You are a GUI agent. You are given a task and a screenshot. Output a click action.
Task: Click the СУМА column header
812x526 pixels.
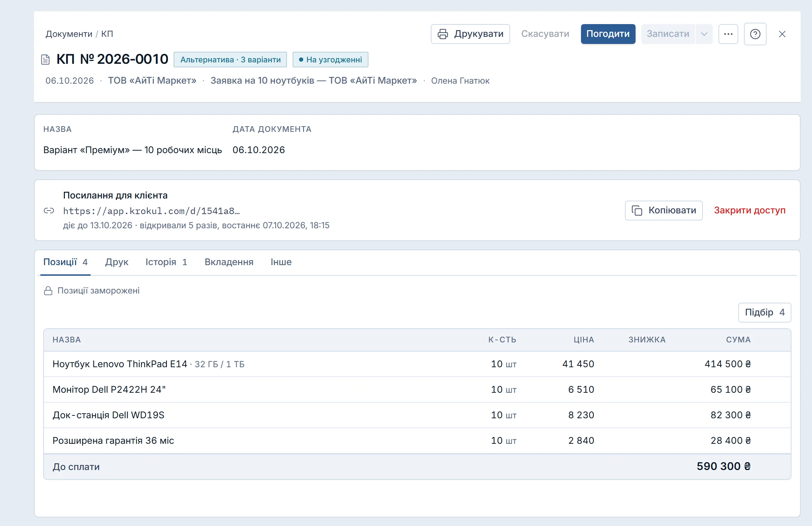[738, 340]
